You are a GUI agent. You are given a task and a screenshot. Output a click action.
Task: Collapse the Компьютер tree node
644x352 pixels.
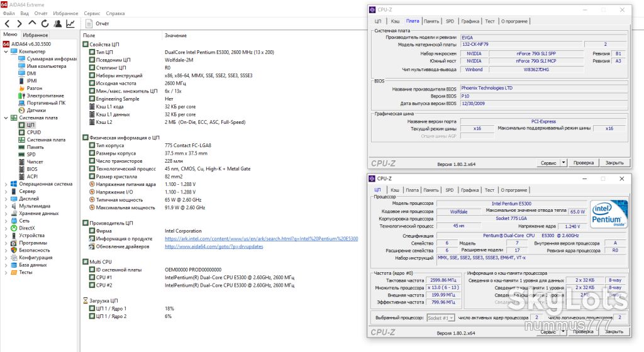coord(6,52)
